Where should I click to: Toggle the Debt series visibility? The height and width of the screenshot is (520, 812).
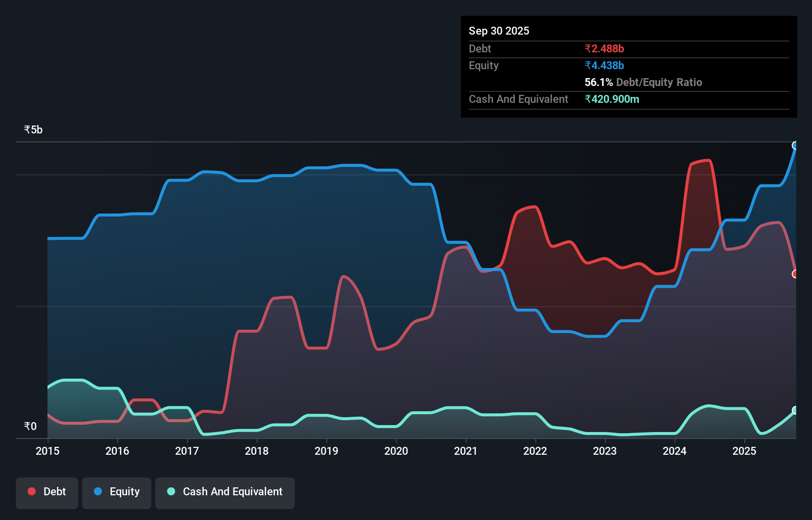click(x=47, y=492)
